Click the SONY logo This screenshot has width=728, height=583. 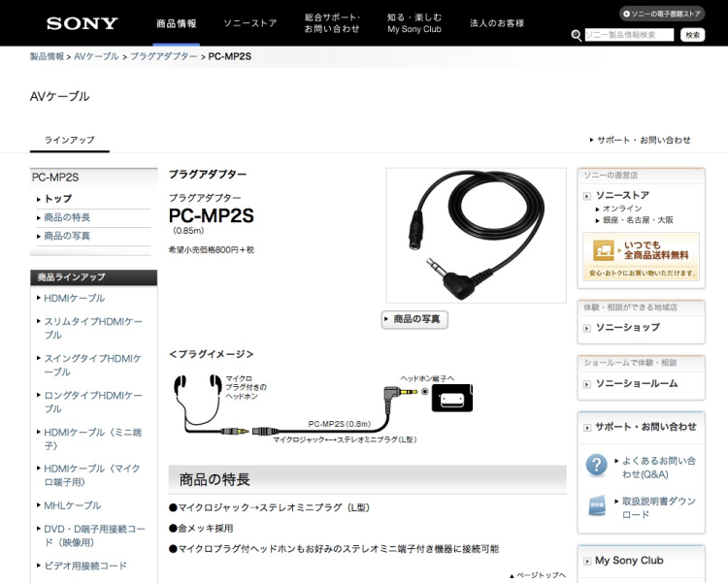point(83,23)
